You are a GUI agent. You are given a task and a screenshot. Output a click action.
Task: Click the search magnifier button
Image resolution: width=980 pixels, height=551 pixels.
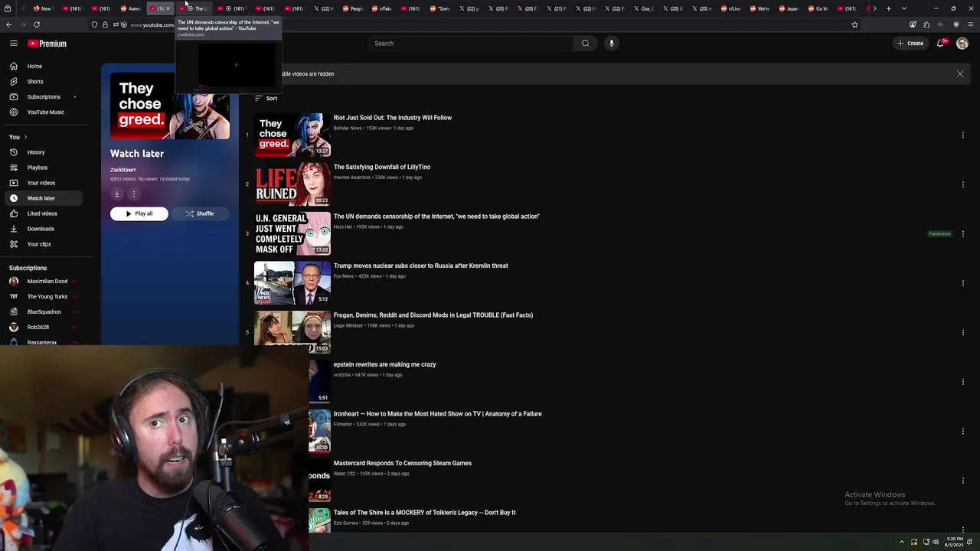pos(586,44)
